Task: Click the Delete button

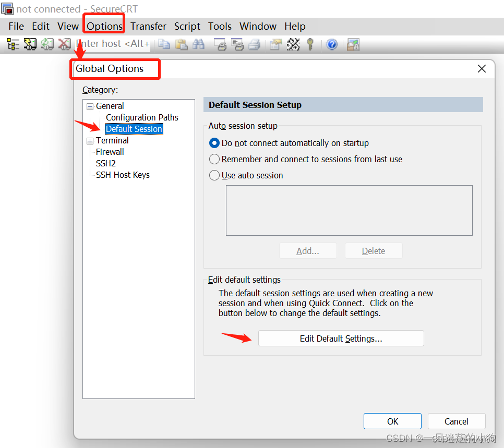Action: pyautogui.click(x=374, y=251)
